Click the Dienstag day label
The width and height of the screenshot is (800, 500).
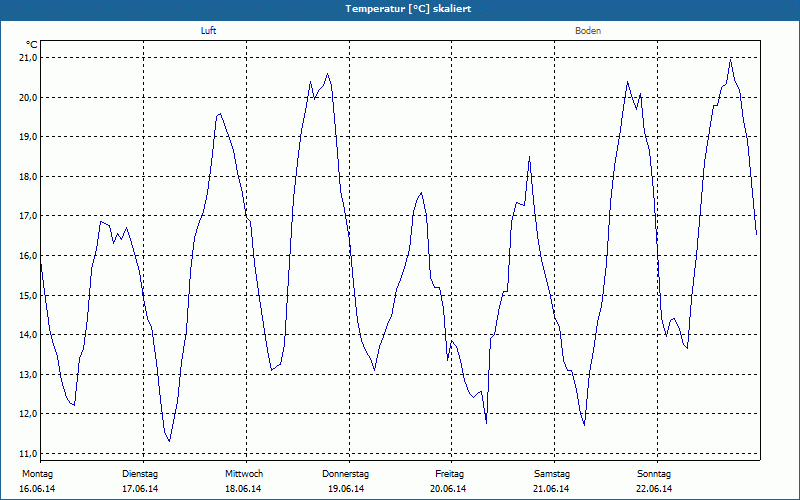coord(140,474)
